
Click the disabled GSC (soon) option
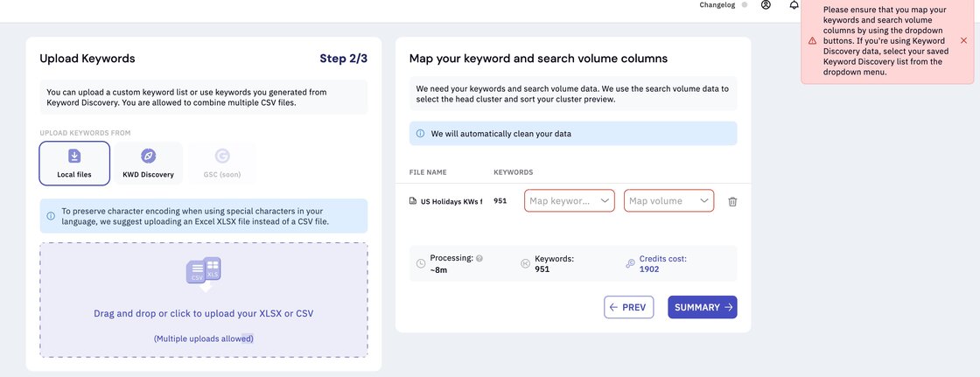point(222,164)
